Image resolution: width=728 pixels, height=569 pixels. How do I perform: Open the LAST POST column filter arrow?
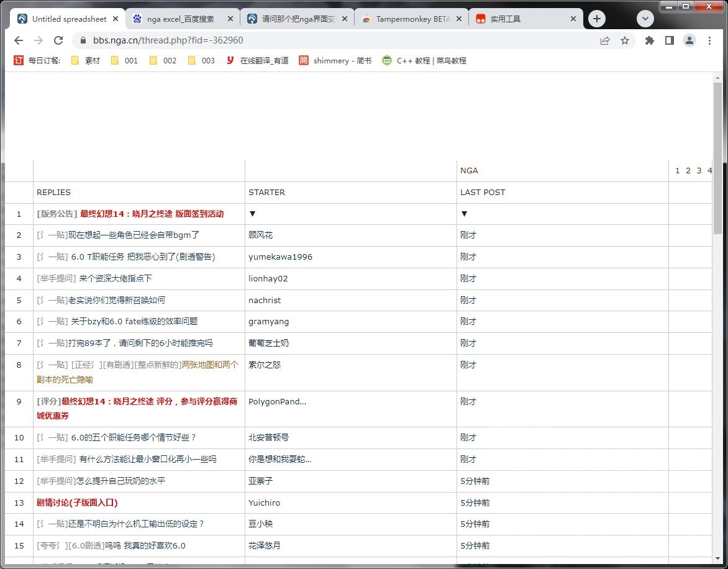464,214
